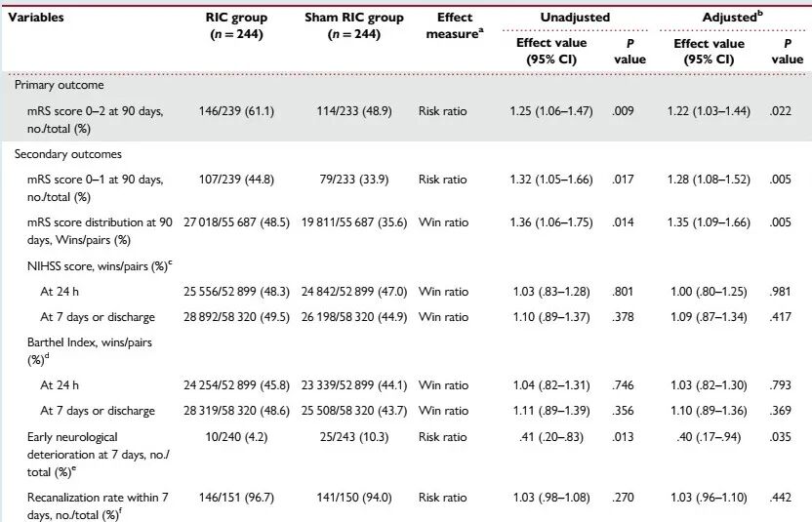Select the RIC group column header
The height and width of the screenshot is (522, 812).
click(236, 26)
